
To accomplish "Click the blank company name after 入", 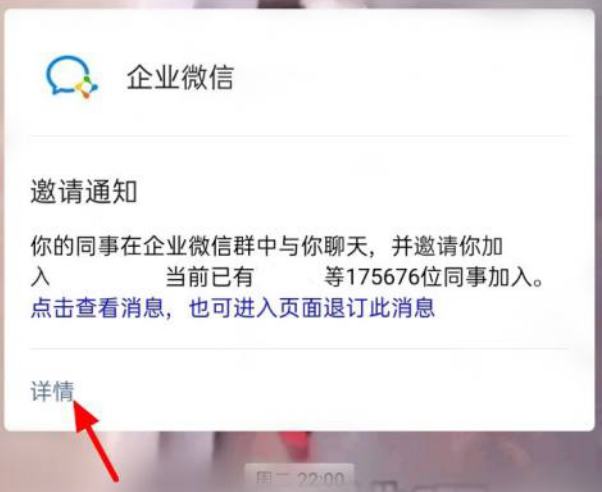I will (108, 277).
